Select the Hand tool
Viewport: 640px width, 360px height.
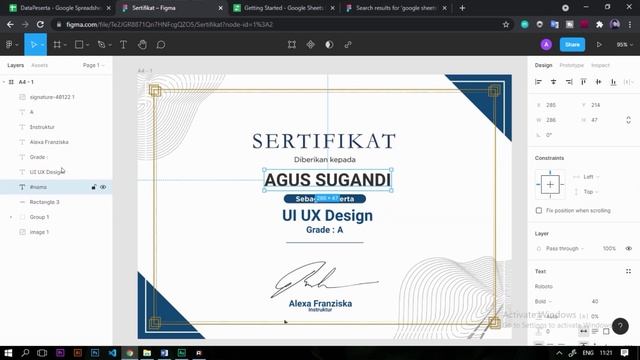142,44
